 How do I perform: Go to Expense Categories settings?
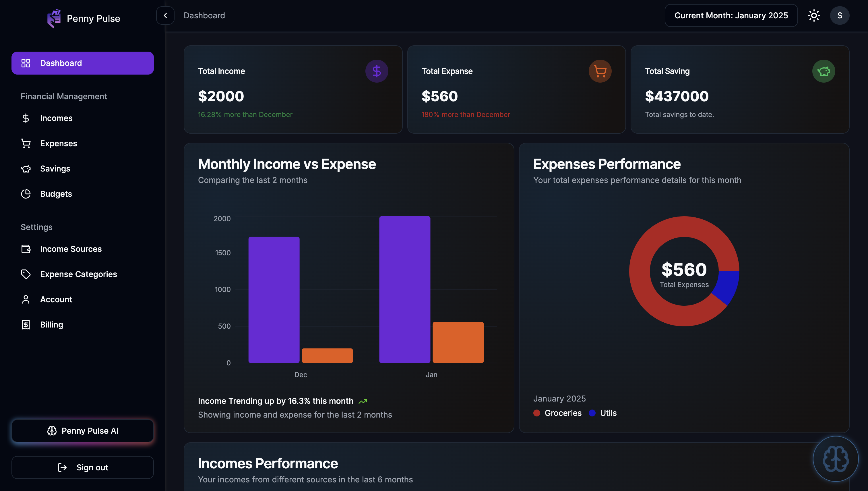(78, 274)
